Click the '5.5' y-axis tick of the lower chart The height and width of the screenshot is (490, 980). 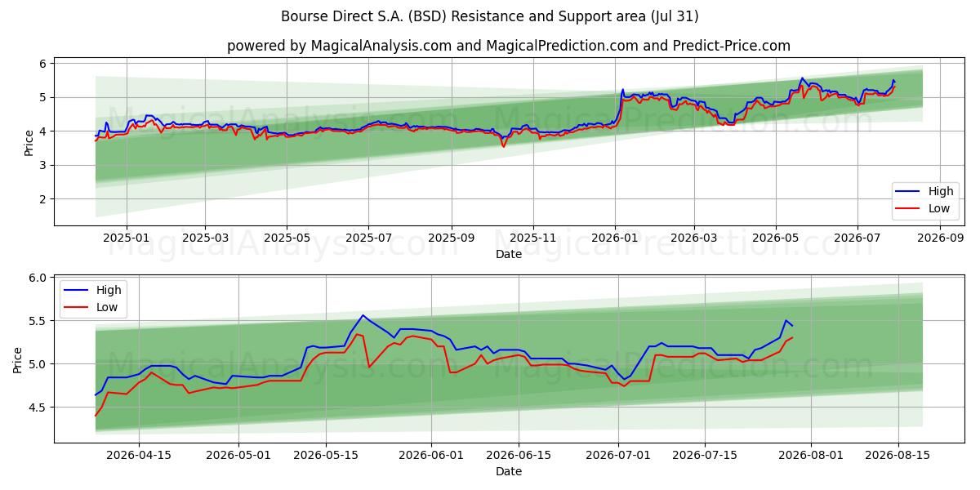39,321
